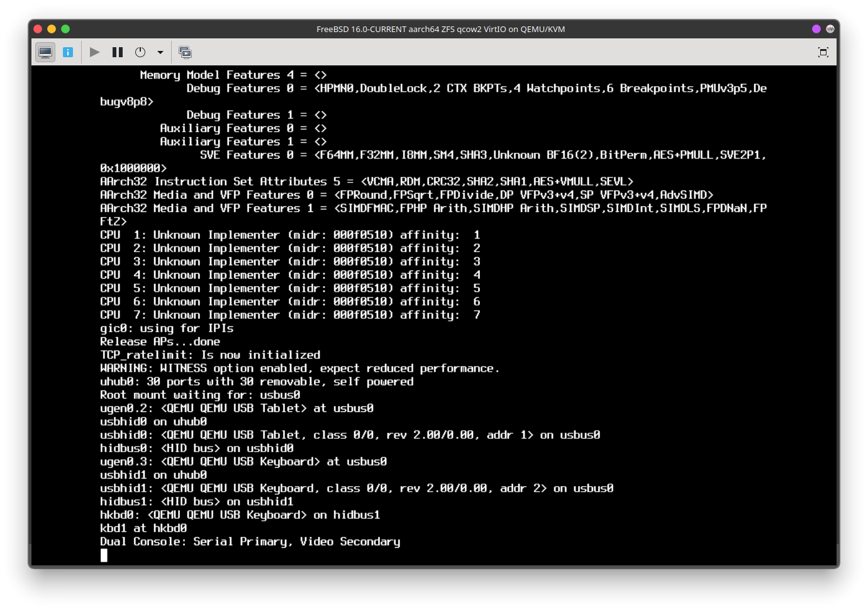This screenshot has width=868, height=610.
Task: Minimize the window with yellow button
Action: point(52,29)
